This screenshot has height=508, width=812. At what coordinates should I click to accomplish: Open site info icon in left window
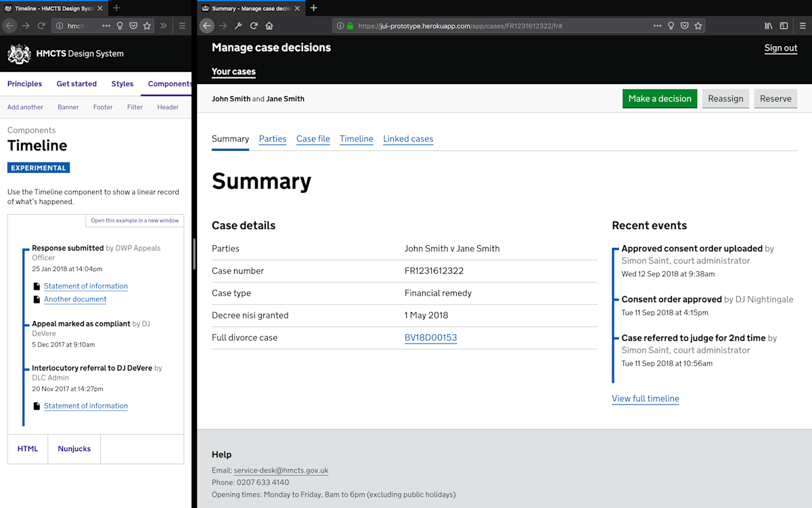[60, 26]
